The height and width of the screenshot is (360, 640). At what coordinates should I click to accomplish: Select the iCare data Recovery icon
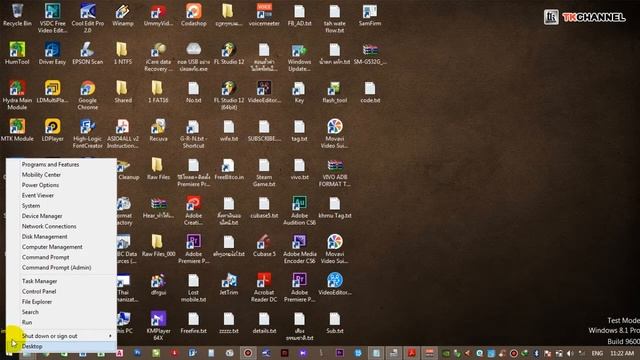coord(158,57)
